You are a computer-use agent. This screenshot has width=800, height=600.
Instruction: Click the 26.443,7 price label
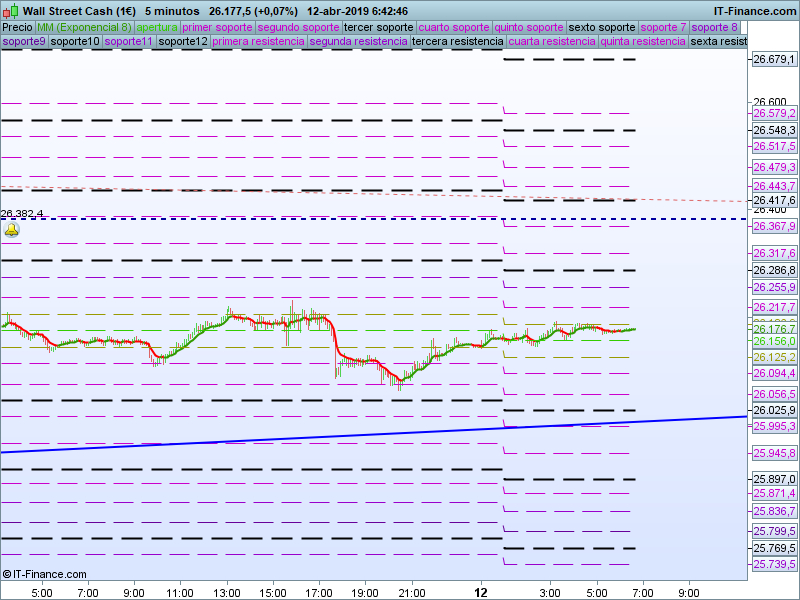(774, 186)
